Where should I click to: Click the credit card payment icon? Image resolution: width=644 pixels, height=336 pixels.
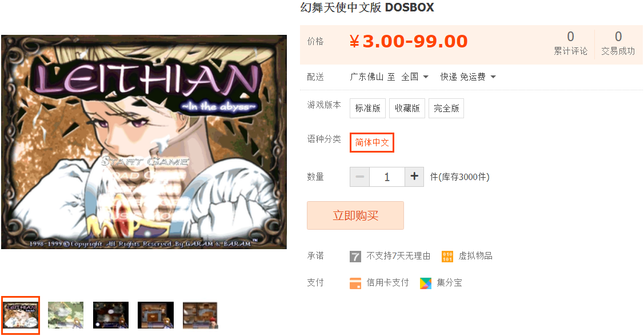355,283
